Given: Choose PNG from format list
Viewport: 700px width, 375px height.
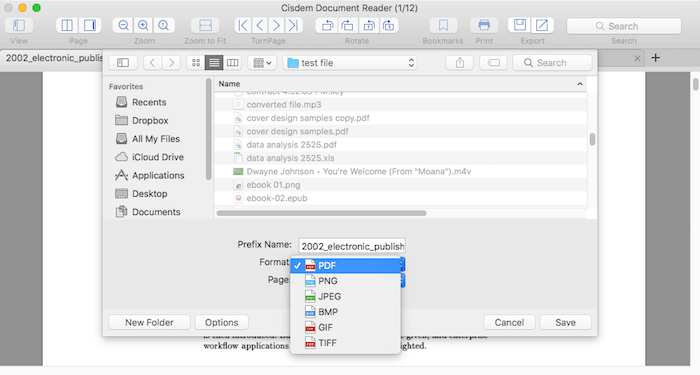Looking at the screenshot, I should pyautogui.click(x=346, y=281).
